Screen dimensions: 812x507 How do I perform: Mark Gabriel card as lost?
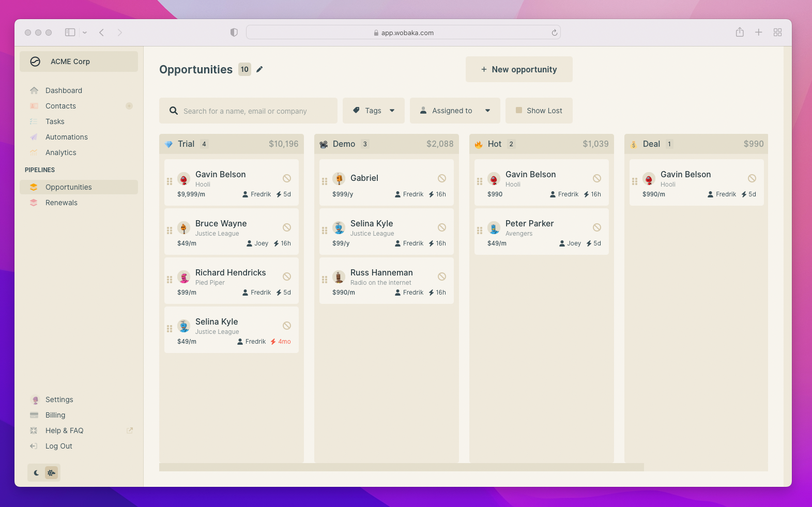(x=442, y=178)
